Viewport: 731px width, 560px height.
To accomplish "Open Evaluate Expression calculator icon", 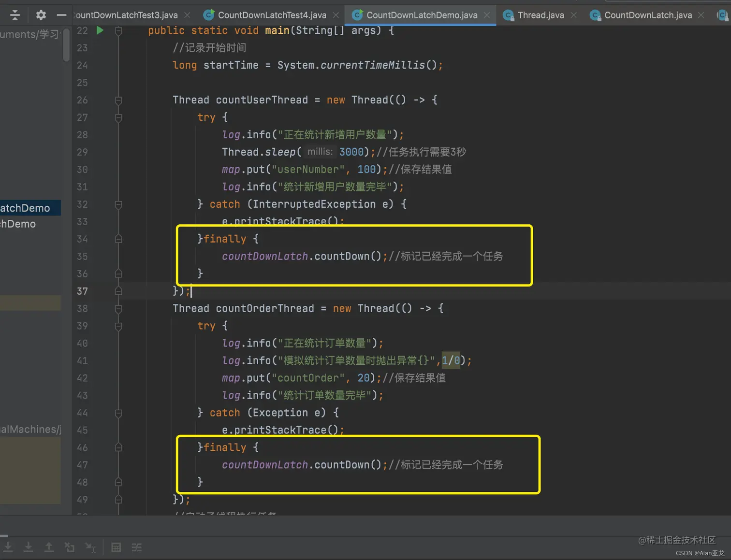I will click(x=116, y=547).
